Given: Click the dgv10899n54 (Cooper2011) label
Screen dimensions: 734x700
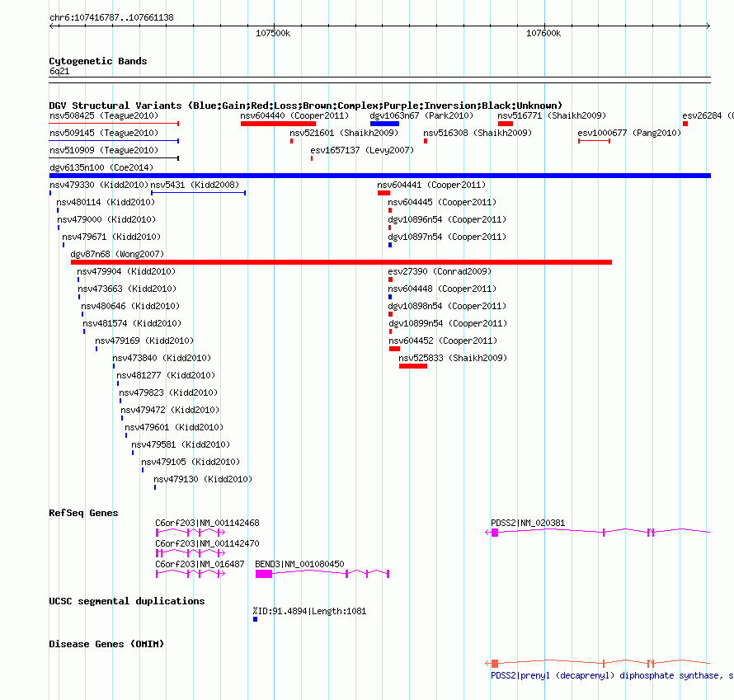Looking at the screenshot, I should point(448,323).
